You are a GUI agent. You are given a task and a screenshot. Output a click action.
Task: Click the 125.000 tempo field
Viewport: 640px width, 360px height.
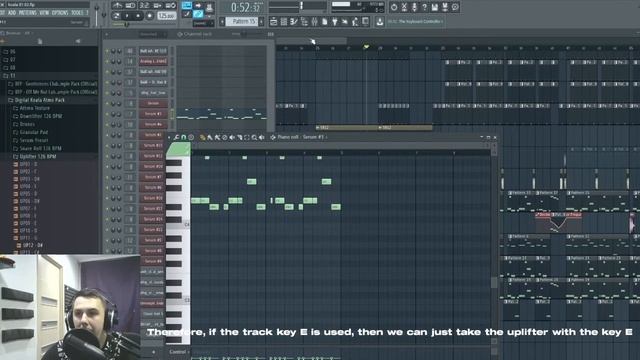[x=167, y=16]
